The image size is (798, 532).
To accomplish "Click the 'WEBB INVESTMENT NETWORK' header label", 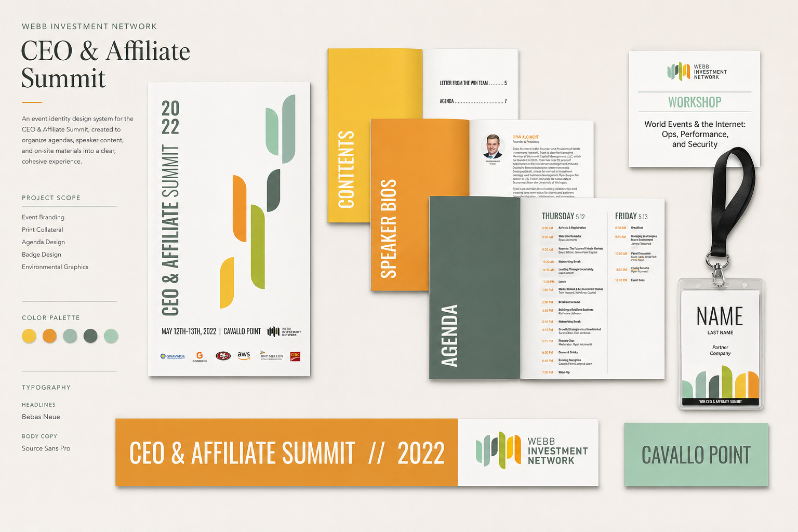I will 89,26.
